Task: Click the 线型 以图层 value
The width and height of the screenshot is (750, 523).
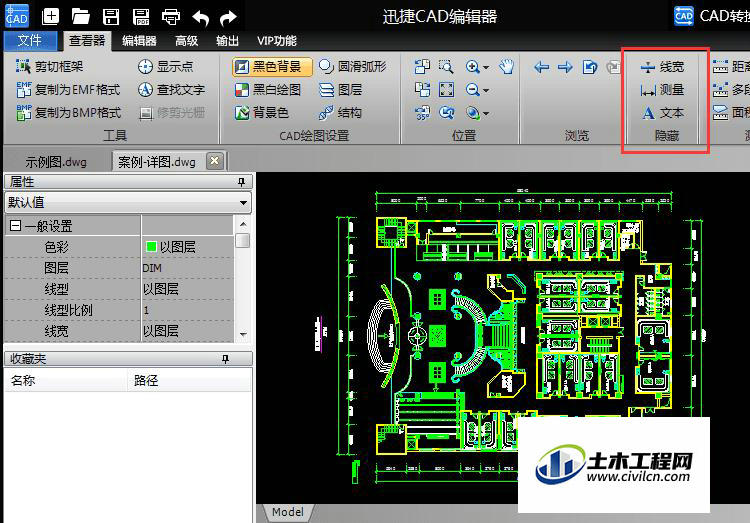Action: point(188,289)
